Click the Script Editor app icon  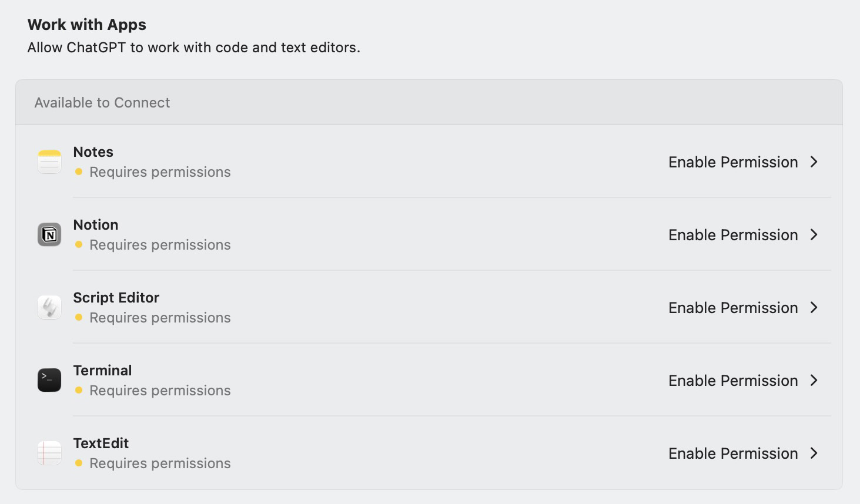point(49,307)
